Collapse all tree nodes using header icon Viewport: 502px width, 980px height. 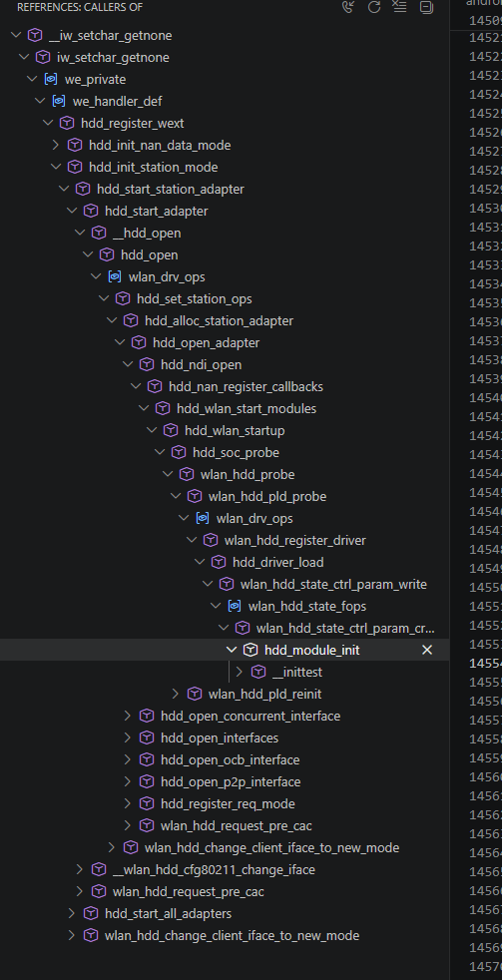click(x=426, y=7)
